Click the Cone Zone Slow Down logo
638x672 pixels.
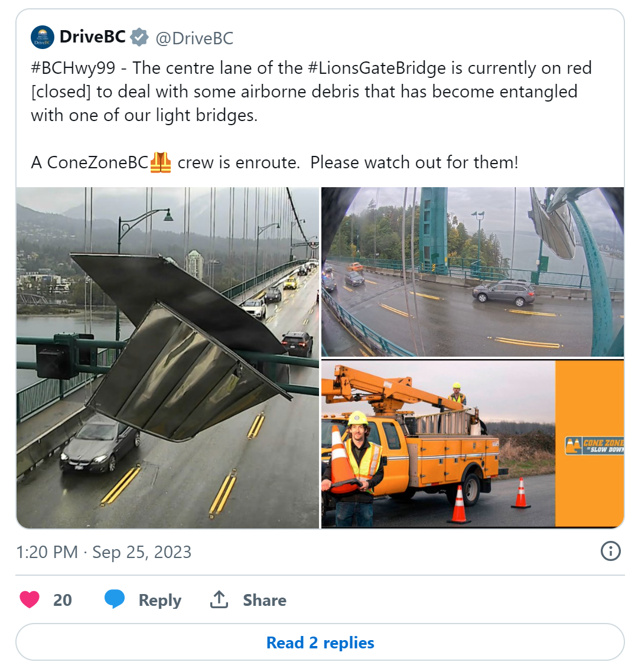coord(594,446)
